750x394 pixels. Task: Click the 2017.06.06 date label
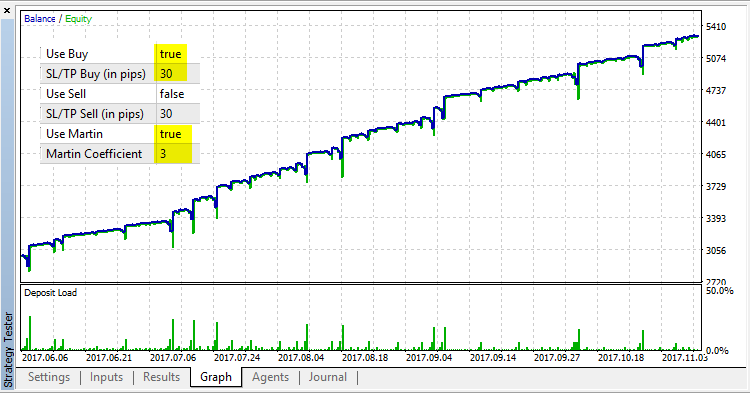pos(45,358)
